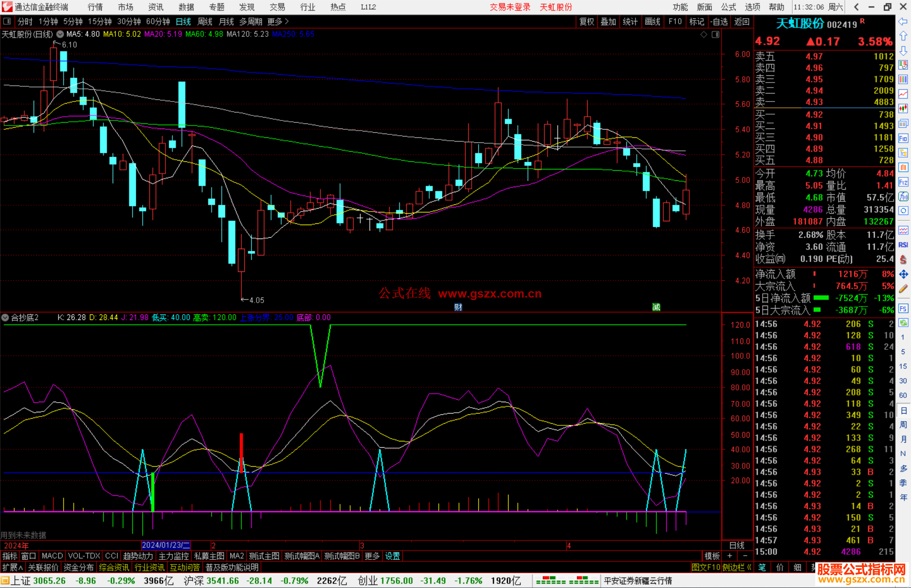Expand the 扩展 panel at bottom left
The image size is (911, 588).
click(x=12, y=567)
